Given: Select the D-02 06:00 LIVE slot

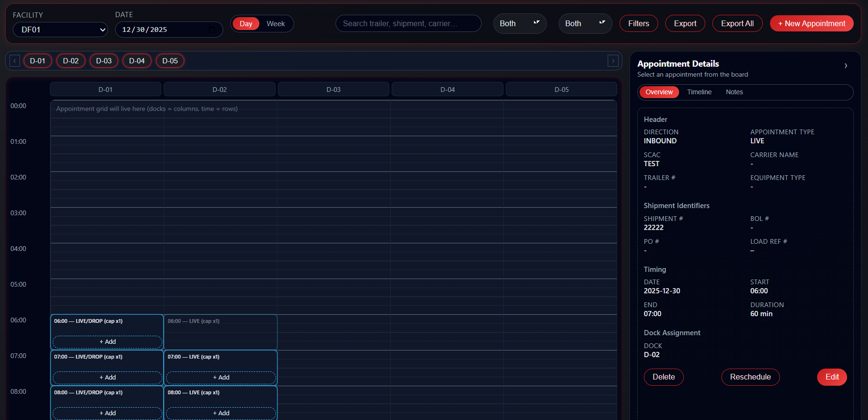Looking at the screenshot, I should click(220, 332).
